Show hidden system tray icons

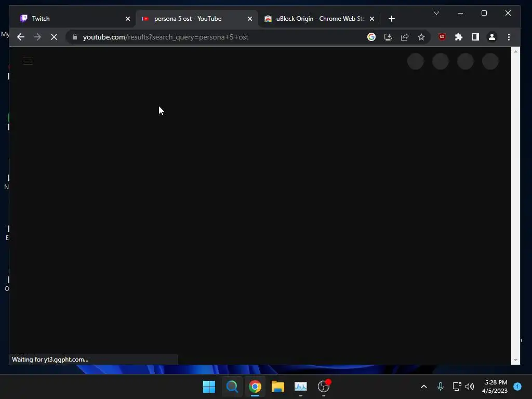click(x=424, y=387)
